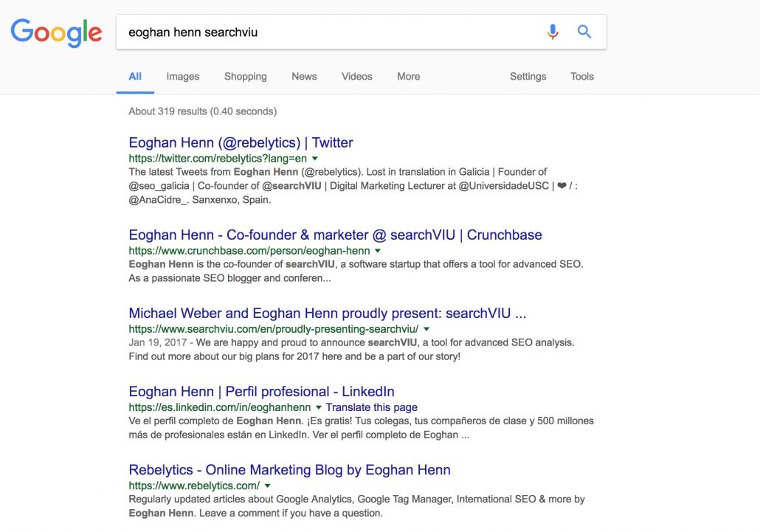This screenshot has height=532, width=760.
Task: Open the dropdown next to the searchviu.com URL
Action: tap(426, 329)
